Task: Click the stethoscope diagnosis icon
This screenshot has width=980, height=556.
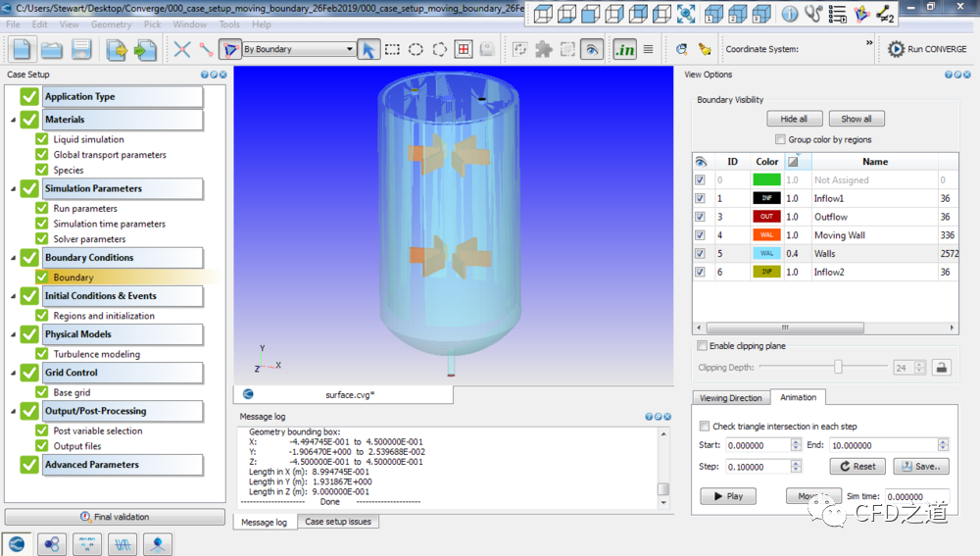Action: [812, 14]
